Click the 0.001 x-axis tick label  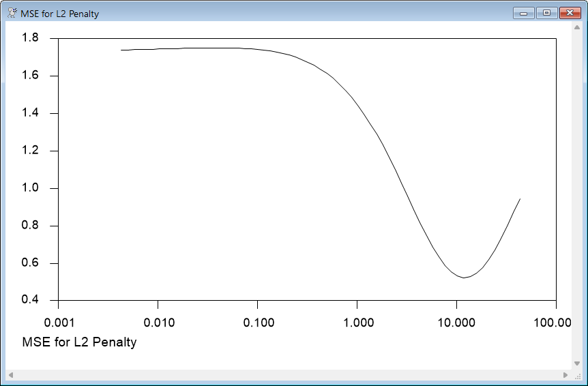coord(59,322)
